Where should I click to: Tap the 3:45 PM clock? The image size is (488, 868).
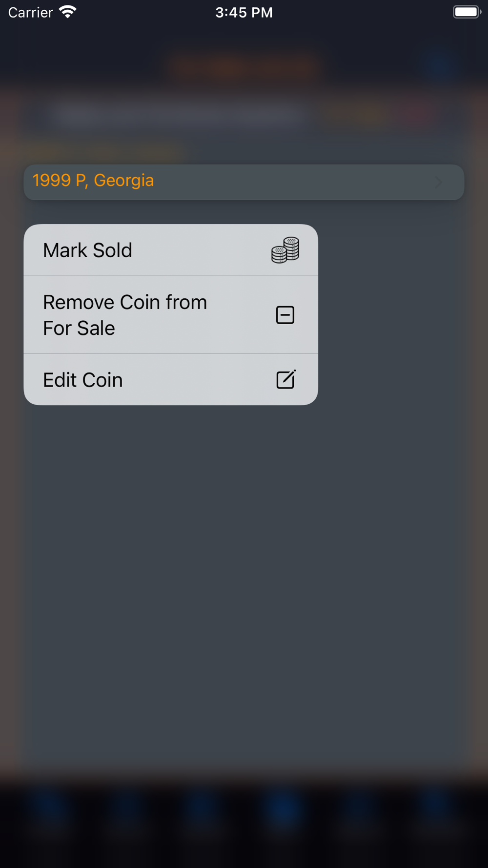coord(244,12)
